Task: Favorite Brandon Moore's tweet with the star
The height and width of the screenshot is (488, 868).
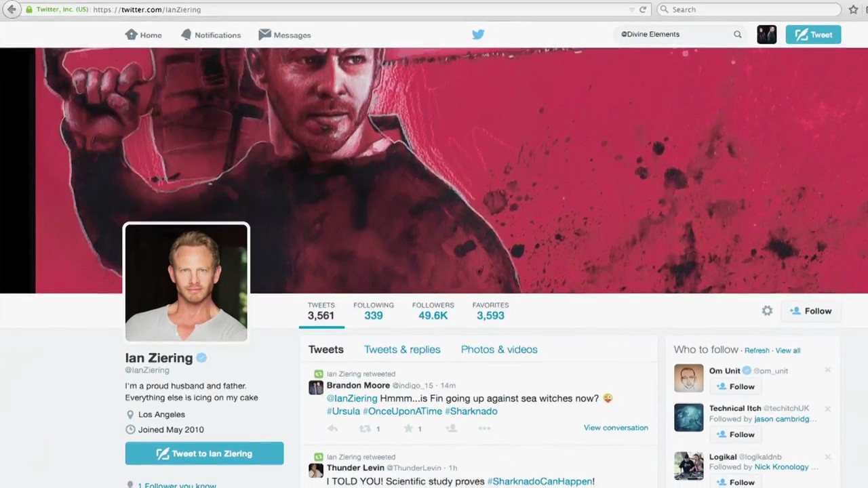Action: point(408,428)
